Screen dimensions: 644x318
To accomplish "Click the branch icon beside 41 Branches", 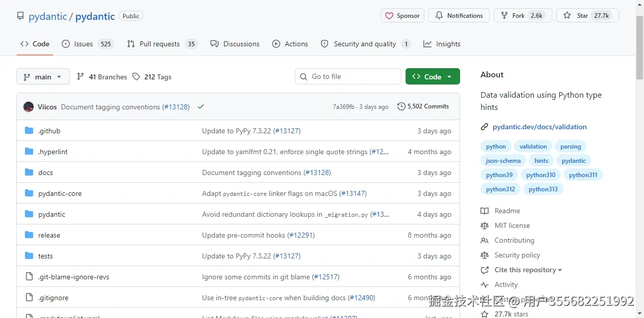I will [x=81, y=77].
